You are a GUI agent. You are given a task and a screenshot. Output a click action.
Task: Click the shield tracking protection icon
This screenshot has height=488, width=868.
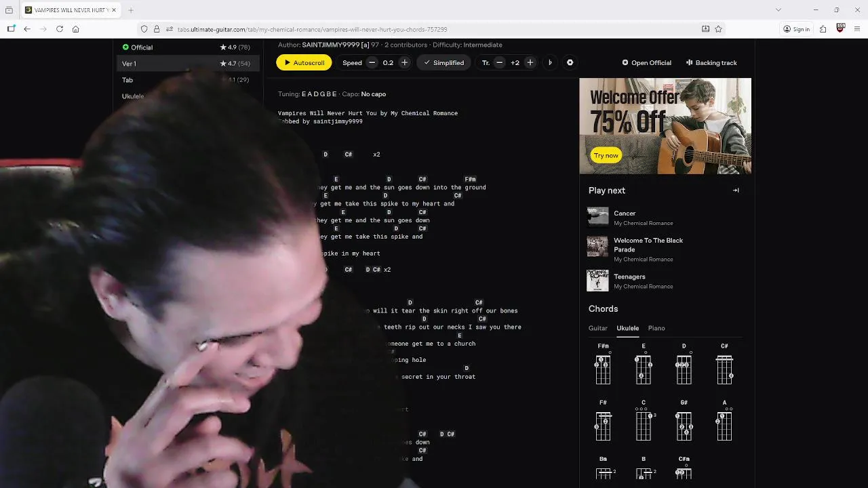(x=144, y=29)
